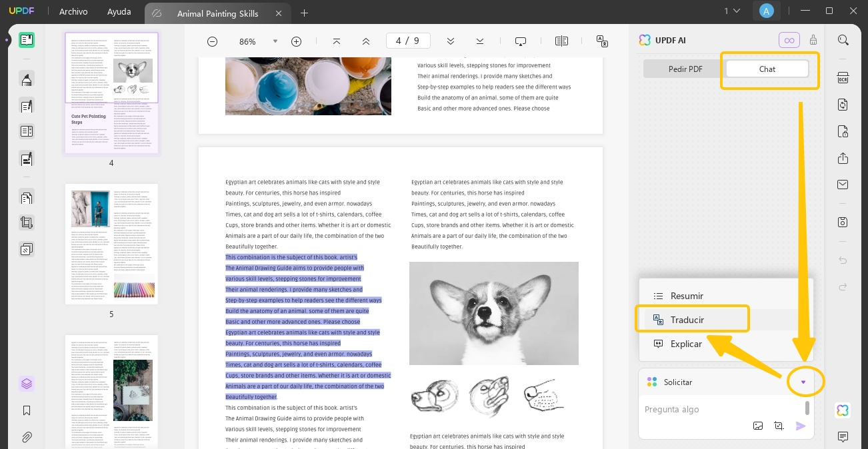The height and width of the screenshot is (449, 868).
Task: Open the attachments paperclip icon
Action: pyautogui.click(x=27, y=438)
